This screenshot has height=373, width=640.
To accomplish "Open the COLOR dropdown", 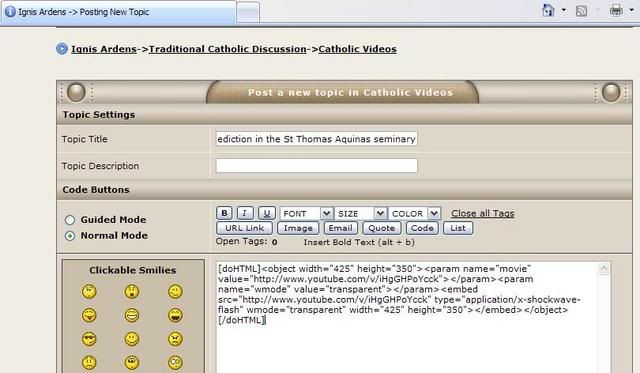I will [x=414, y=213].
